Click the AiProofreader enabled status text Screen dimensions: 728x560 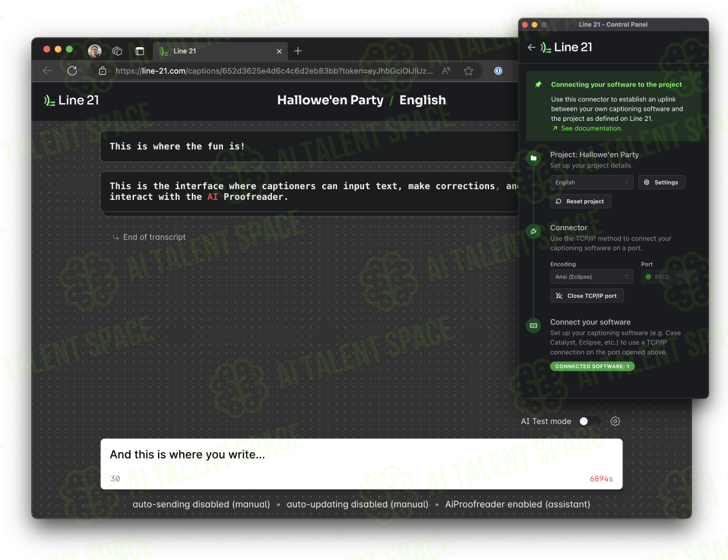(517, 505)
